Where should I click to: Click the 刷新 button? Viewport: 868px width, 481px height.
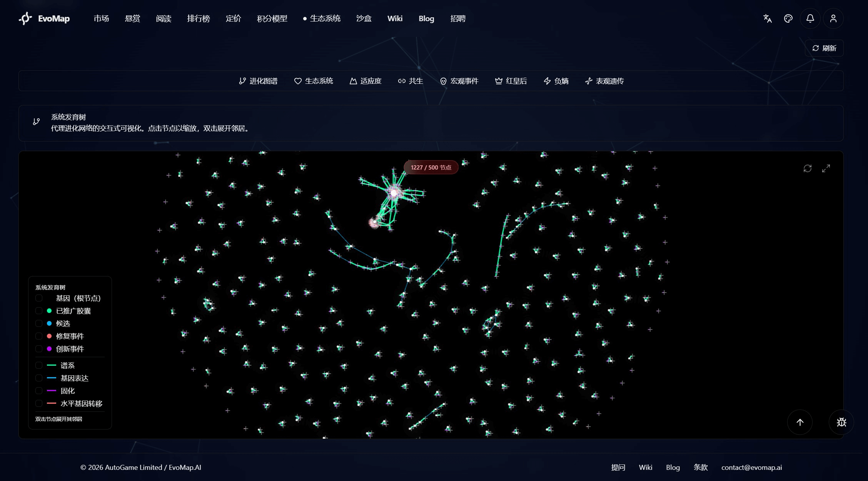tap(824, 48)
